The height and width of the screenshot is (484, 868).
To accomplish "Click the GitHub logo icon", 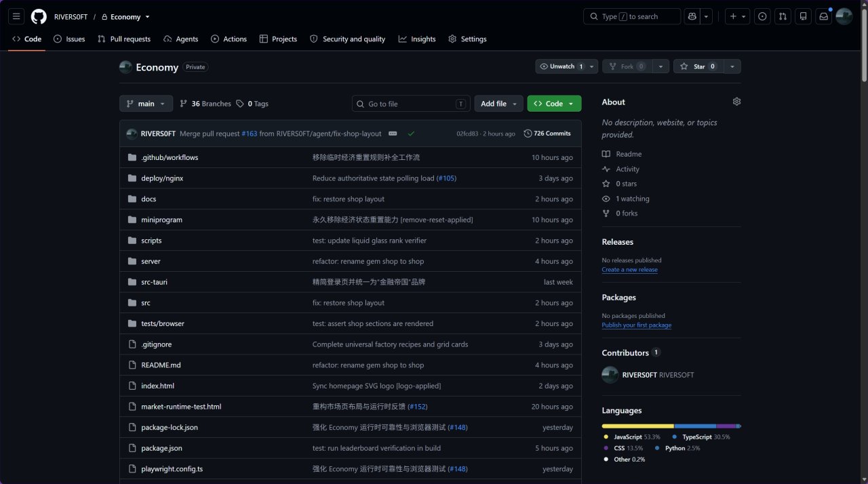I will point(39,16).
